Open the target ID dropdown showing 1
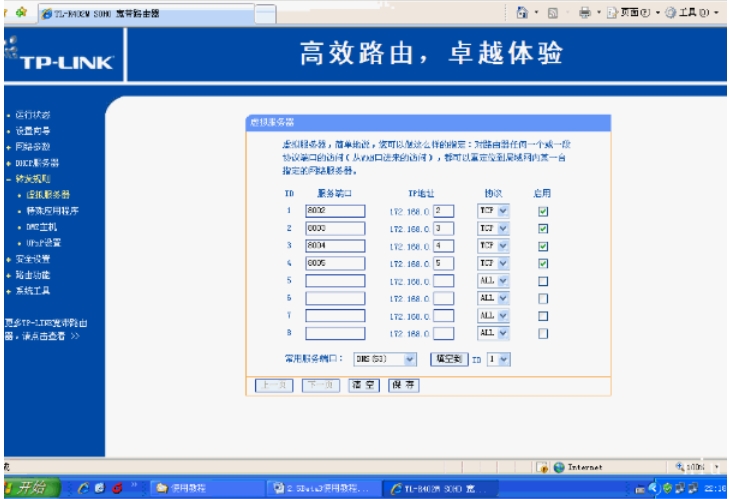The image size is (730, 499). pos(498,359)
